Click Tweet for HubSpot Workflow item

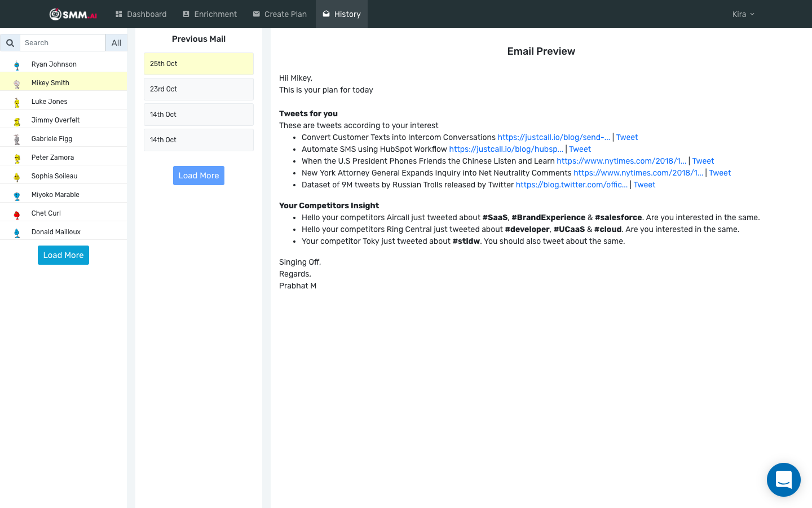click(x=580, y=149)
